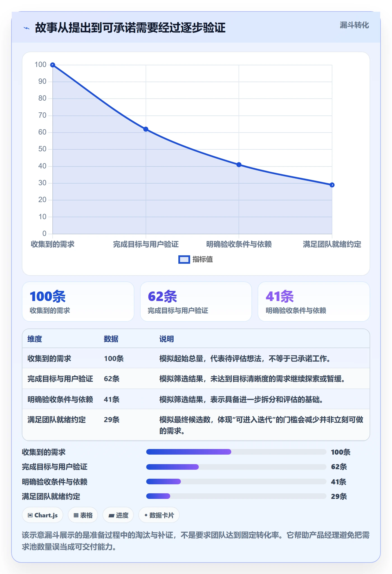
Task: Click the y-axis value 0
Action: [44, 234]
